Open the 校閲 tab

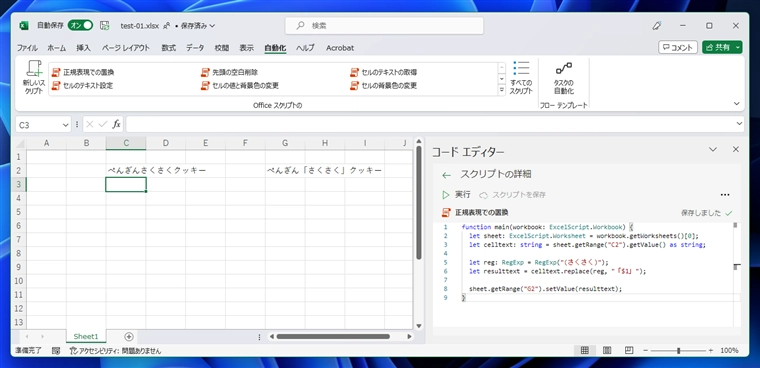[222, 48]
